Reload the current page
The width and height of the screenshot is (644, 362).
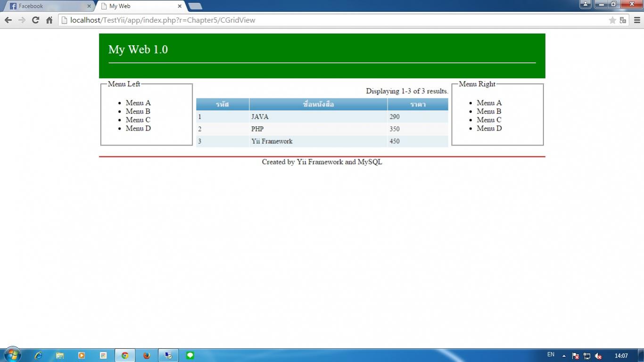coord(35,20)
